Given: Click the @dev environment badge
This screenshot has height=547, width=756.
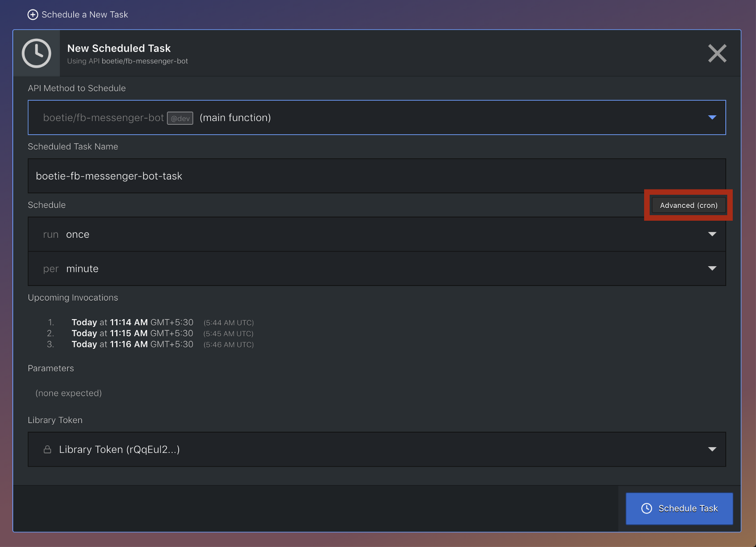Looking at the screenshot, I should click(x=180, y=118).
